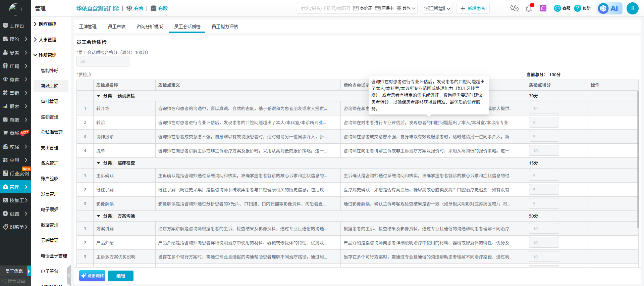The height and width of the screenshot is (286, 644).
Task: Switch to the 工牌管理 tab
Action: [88, 27]
